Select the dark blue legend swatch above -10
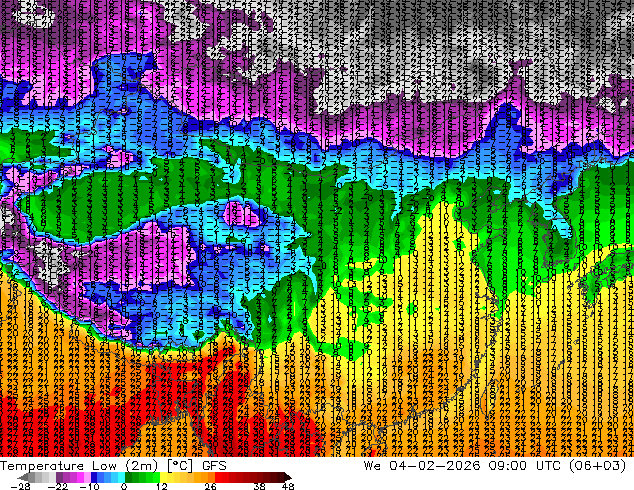Image resolution: width=634 pixels, height=490 pixels. (94, 477)
